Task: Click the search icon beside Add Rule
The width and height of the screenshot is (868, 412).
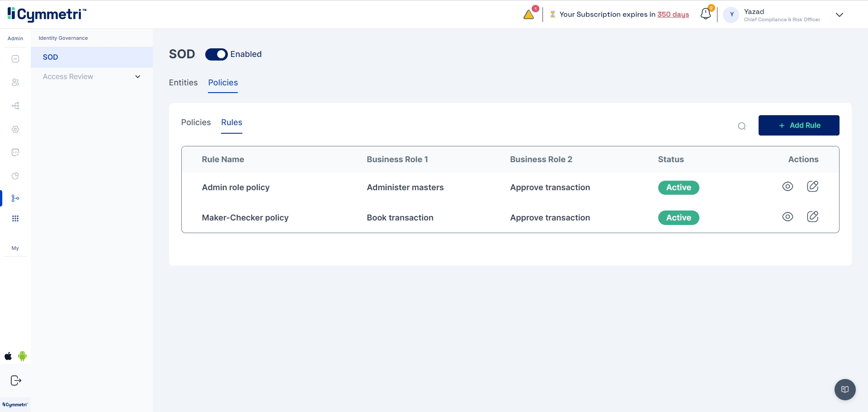Action: pyautogui.click(x=742, y=126)
